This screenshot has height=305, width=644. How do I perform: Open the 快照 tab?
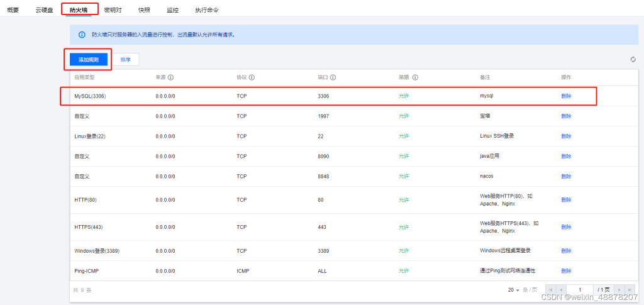[x=144, y=10]
